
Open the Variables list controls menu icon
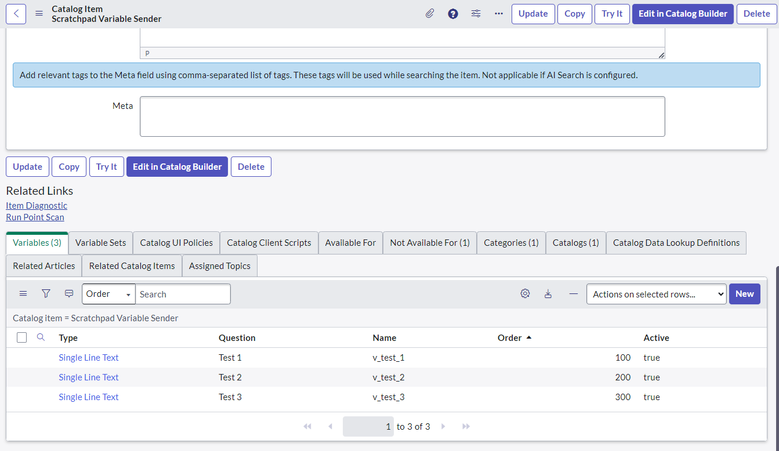coord(23,294)
